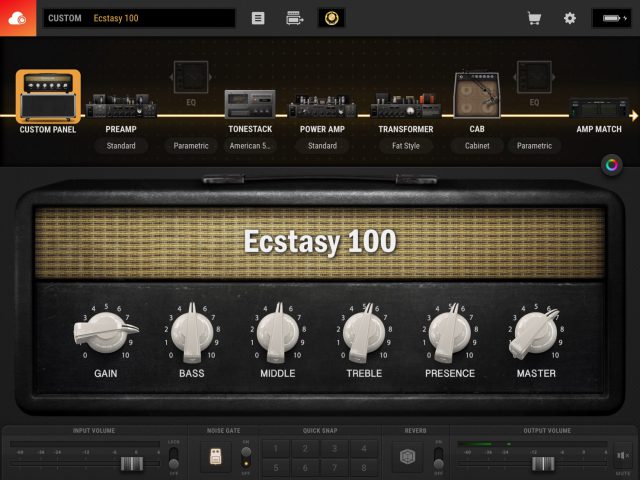The height and width of the screenshot is (480, 640).
Task: Open Power Amp Standard type dropdown
Action: click(322, 146)
